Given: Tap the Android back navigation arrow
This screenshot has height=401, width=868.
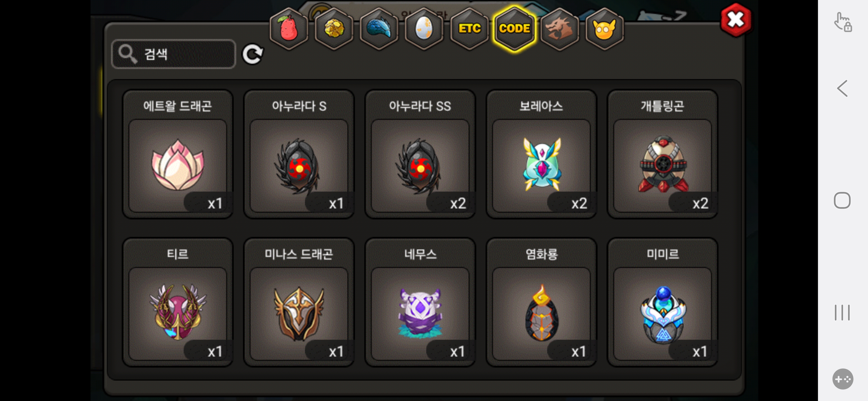Looking at the screenshot, I should tap(842, 88).
